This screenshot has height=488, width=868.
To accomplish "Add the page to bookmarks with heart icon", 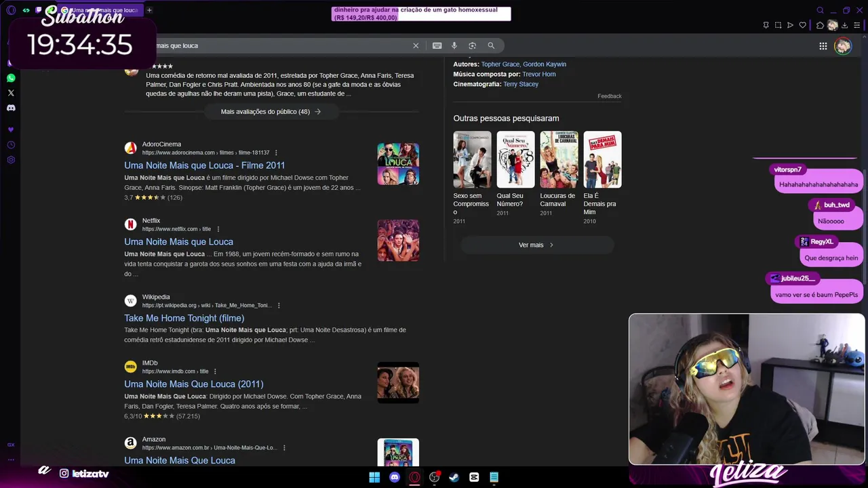I will point(802,25).
